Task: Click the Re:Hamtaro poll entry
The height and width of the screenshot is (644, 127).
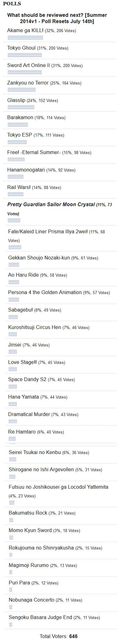Action: 36,432
